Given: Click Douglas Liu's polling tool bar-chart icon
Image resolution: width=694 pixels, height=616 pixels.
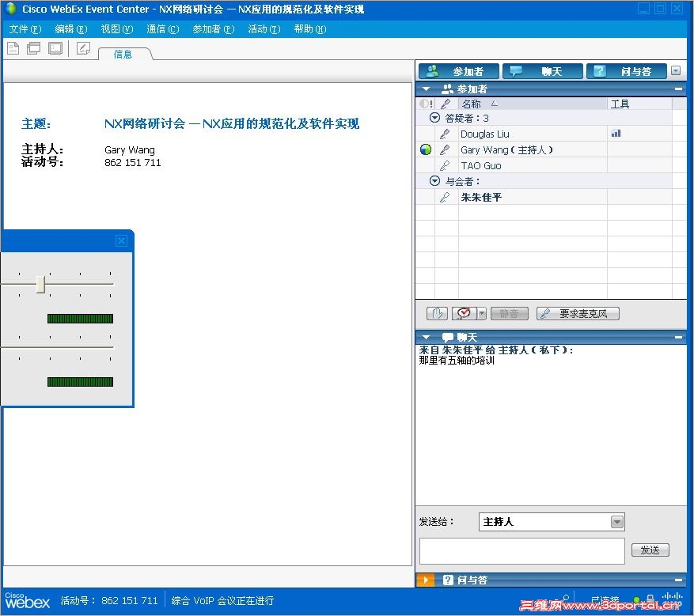Looking at the screenshot, I should coord(616,133).
